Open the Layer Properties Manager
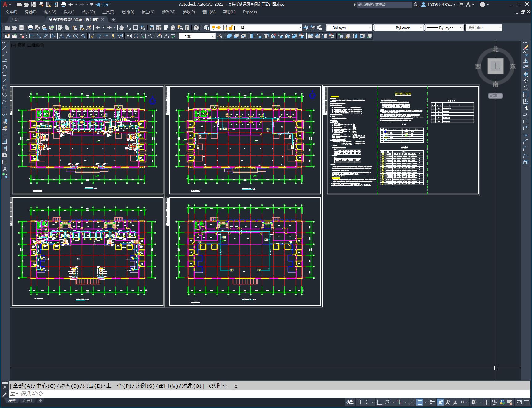532x408 pixels. pyautogui.click(x=206, y=28)
